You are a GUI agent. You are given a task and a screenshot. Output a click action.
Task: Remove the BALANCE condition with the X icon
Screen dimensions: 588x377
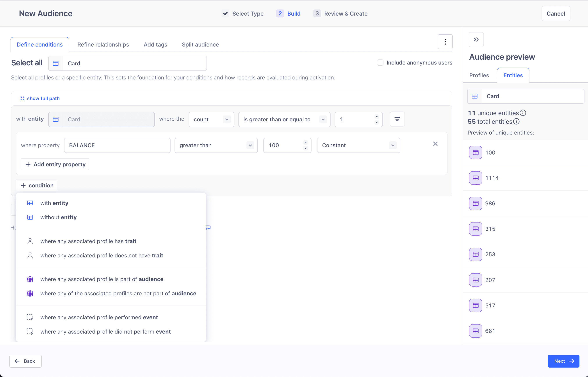click(435, 144)
